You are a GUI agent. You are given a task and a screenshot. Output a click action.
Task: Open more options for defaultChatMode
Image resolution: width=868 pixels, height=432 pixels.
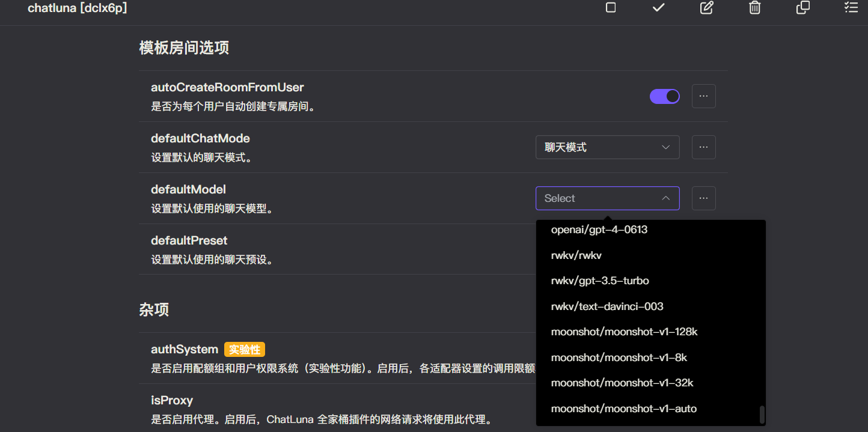click(x=703, y=147)
